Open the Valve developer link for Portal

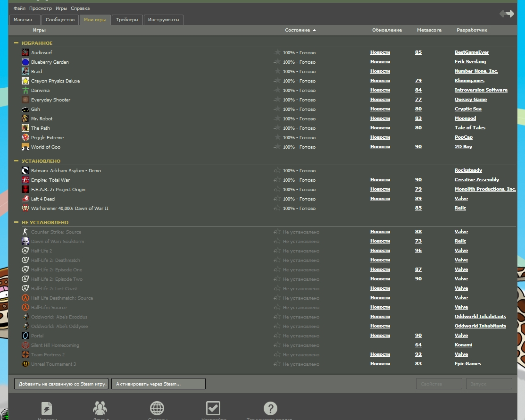point(461,335)
